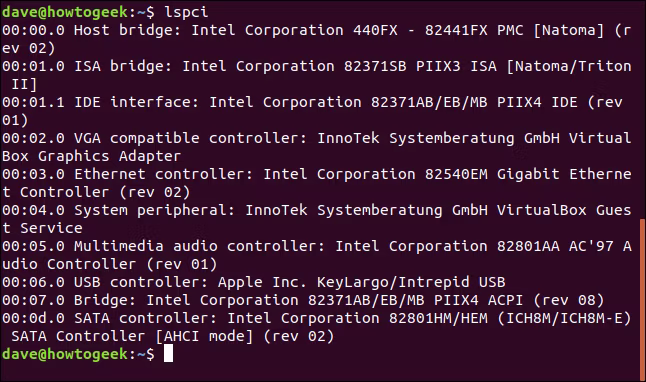Click the 'KeyLargo/Intrepid USB' text
This screenshot has height=382, width=646.
coord(411,282)
